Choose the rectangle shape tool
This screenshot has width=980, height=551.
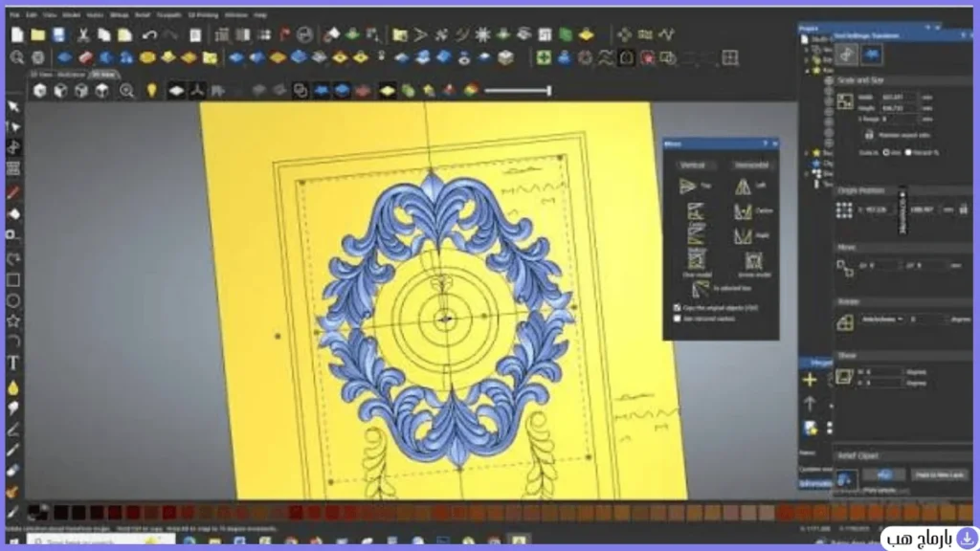(x=13, y=280)
